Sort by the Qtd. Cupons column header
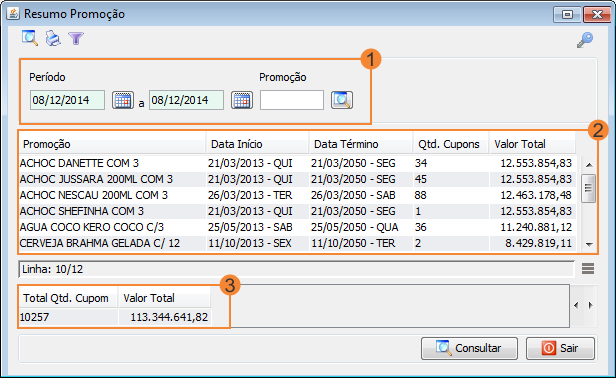 pyautogui.click(x=451, y=144)
